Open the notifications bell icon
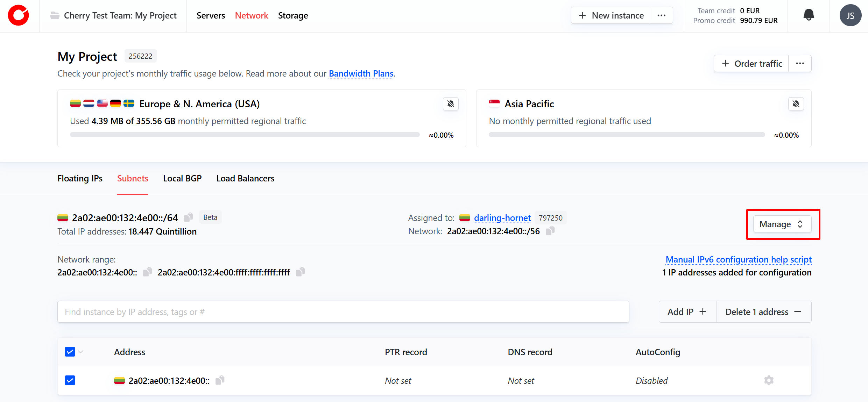The height and width of the screenshot is (402, 868). 809,15
